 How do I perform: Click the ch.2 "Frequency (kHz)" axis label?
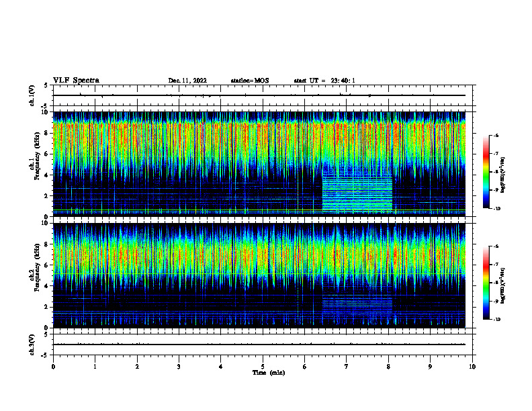37,267
